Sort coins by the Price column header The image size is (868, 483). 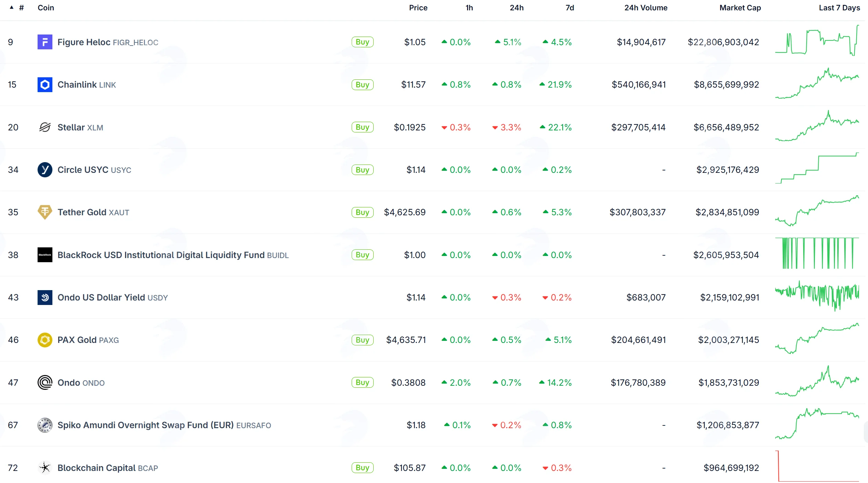pyautogui.click(x=418, y=8)
